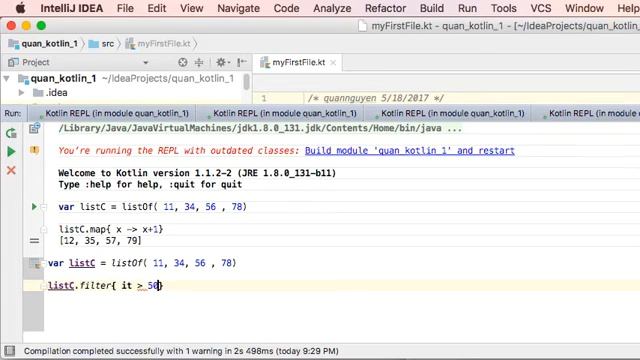Open Project panel gear settings

coord(222,62)
